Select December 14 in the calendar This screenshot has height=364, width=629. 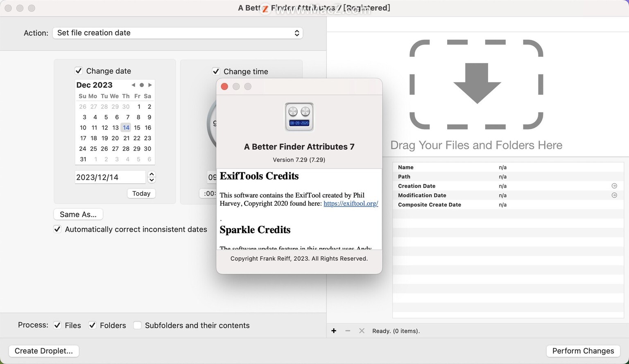click(x=126, y=128)
